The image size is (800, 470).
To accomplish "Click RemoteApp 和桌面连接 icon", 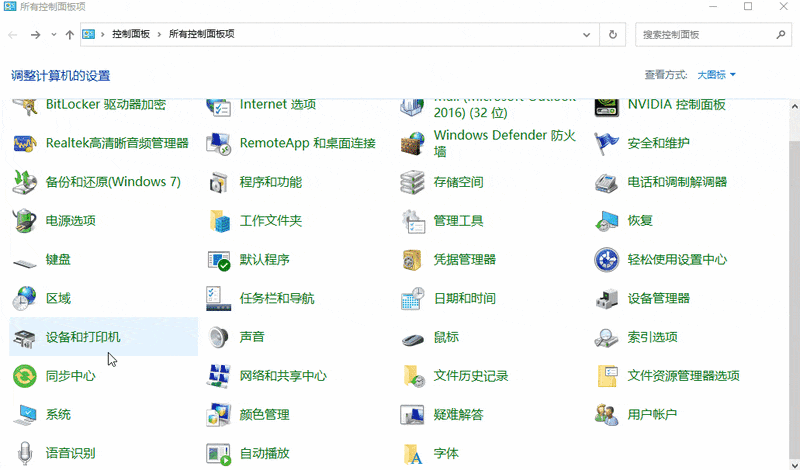I will pos(218,143).
